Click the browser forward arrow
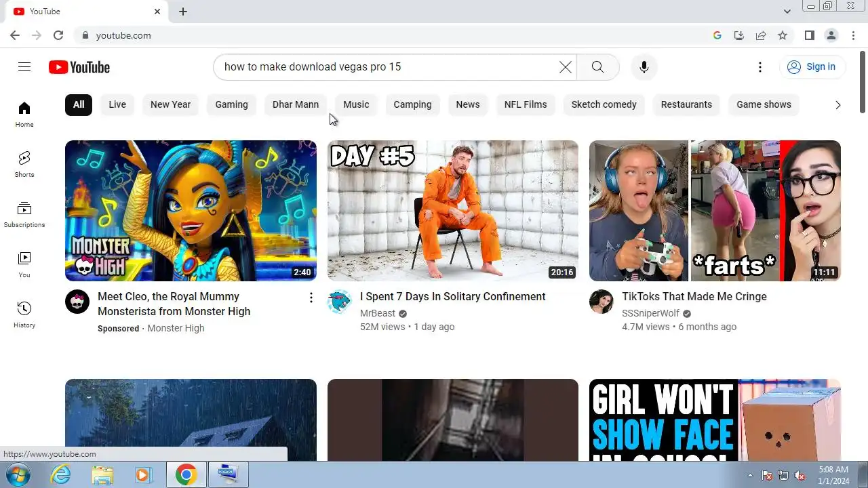 pyautogui.click(x=37, y=35)
